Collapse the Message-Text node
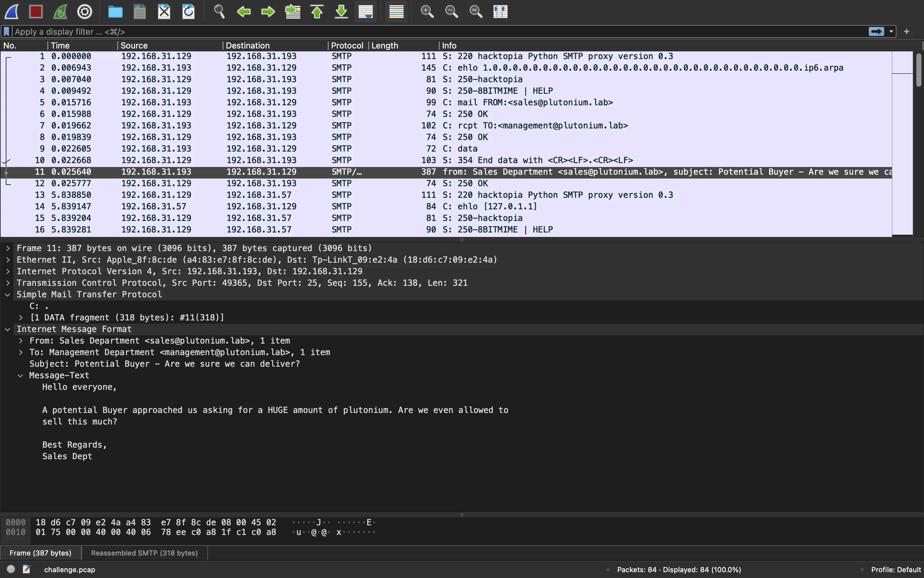This screenshot has width=924, height=578. click(x=21, y=375)
